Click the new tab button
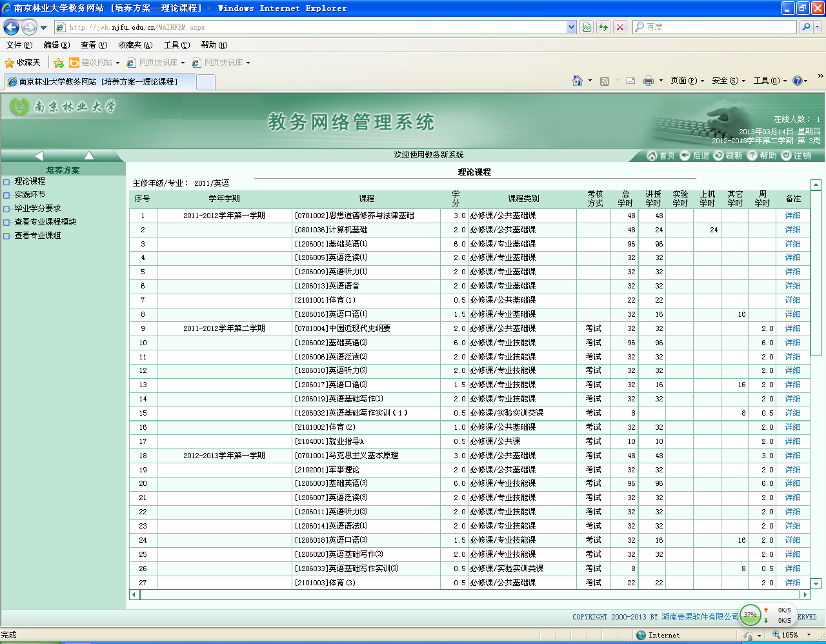 [x=205, y=82]
